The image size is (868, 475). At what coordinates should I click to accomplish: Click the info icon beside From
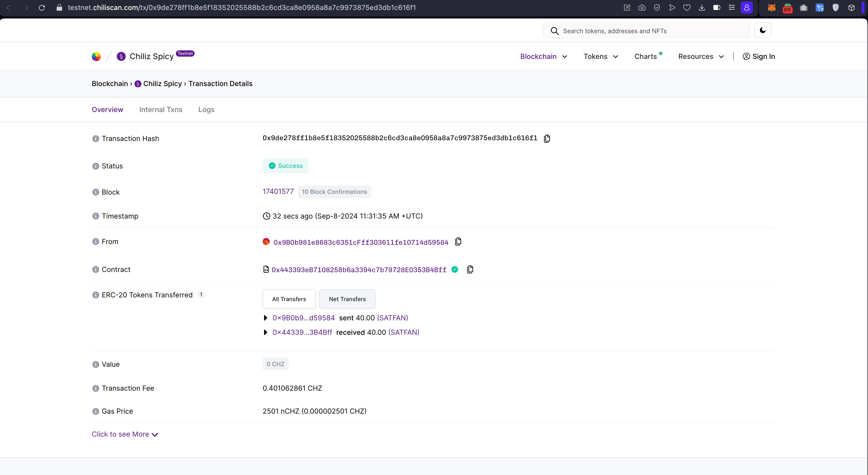coord(96,242)
